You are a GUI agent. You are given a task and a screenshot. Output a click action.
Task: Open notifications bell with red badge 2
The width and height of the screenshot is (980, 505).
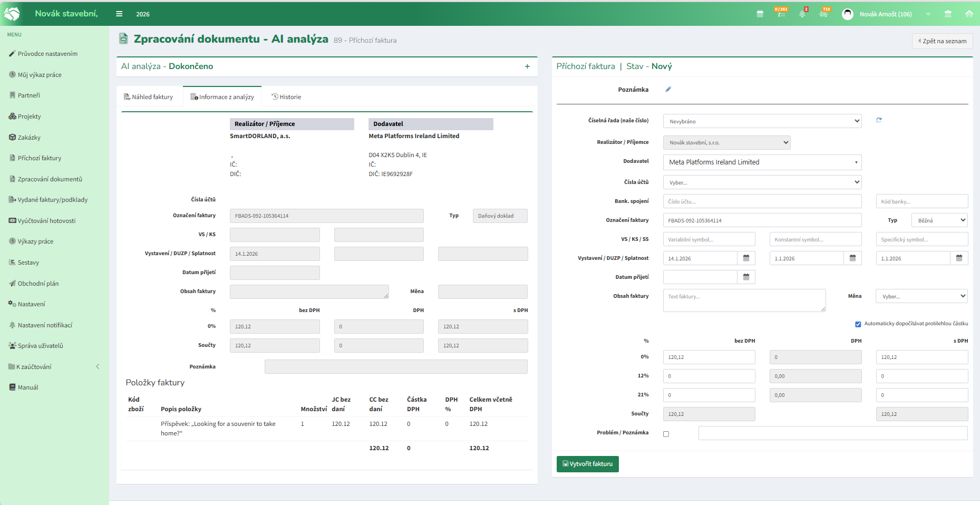[802, 14]
